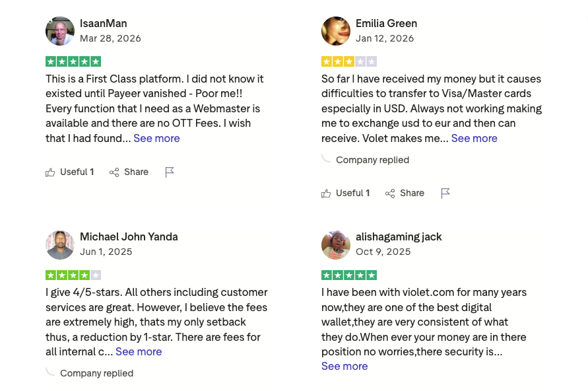Share IsaanMan's review

(x=129, y=172)
